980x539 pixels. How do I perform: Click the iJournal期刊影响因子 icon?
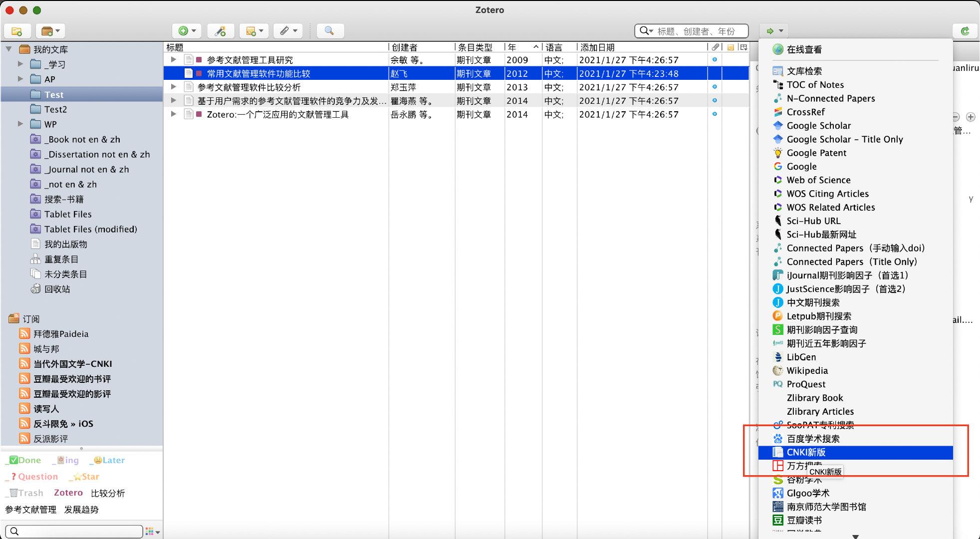pyautogui.click(x=777, y=275)
